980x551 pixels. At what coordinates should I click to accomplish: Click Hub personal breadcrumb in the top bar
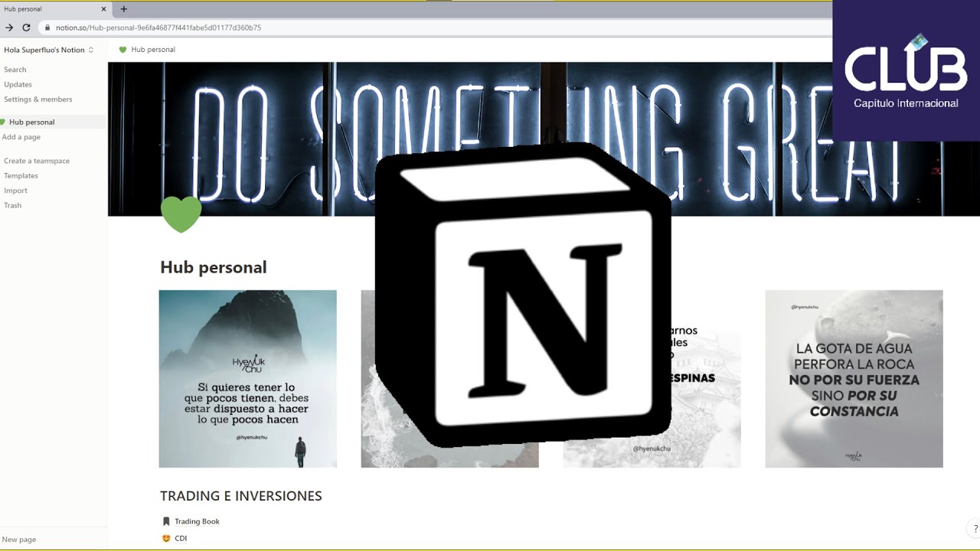point(153,50)
